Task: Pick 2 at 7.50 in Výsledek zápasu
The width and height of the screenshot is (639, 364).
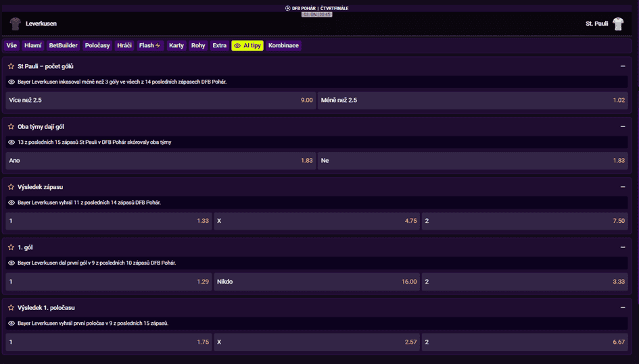Action: tap(525, 221)
